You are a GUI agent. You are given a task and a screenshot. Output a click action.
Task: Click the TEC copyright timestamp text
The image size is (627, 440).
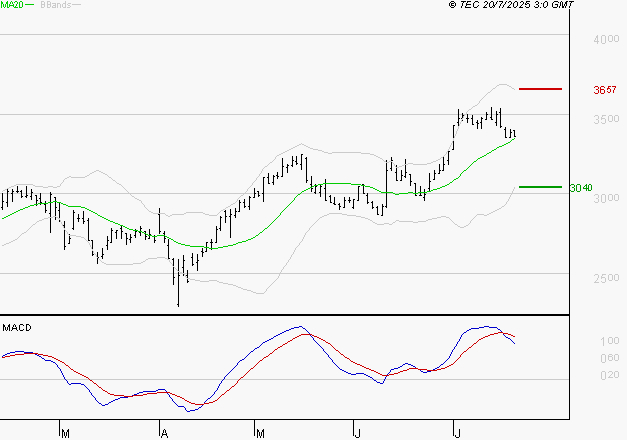click(511, 5)
